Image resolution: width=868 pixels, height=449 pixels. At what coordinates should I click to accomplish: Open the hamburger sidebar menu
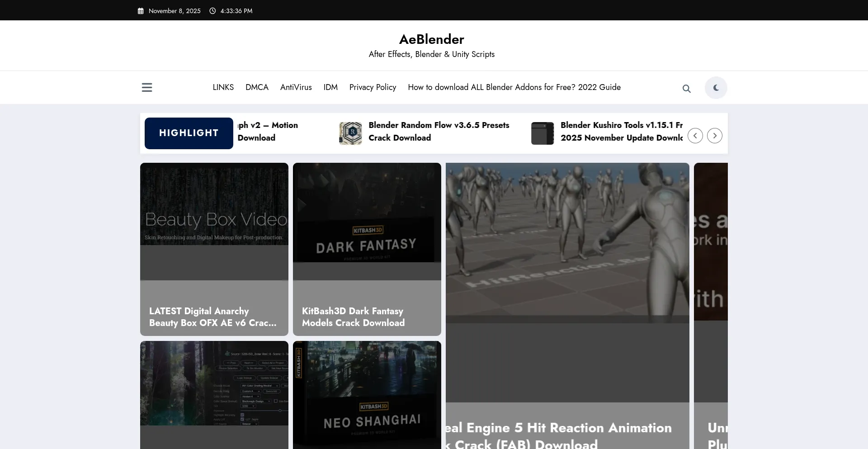click(x=147, y=87)
